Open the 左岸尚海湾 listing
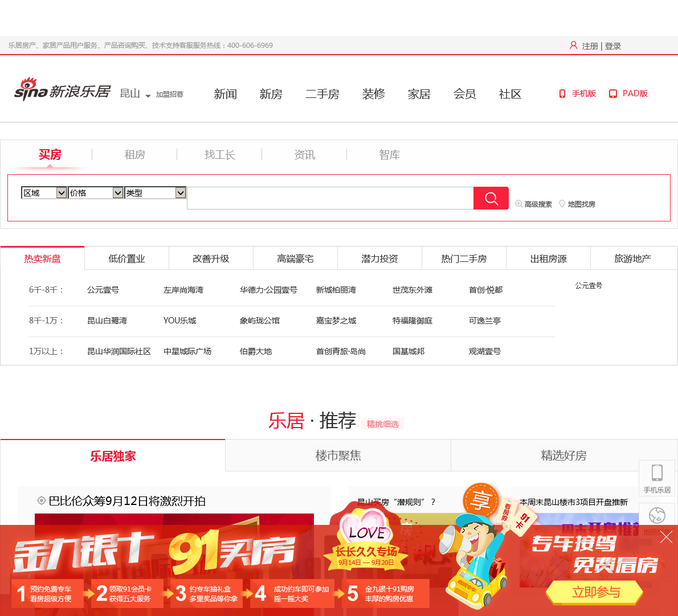The image size is (678, 616). [x=183, y=290]
